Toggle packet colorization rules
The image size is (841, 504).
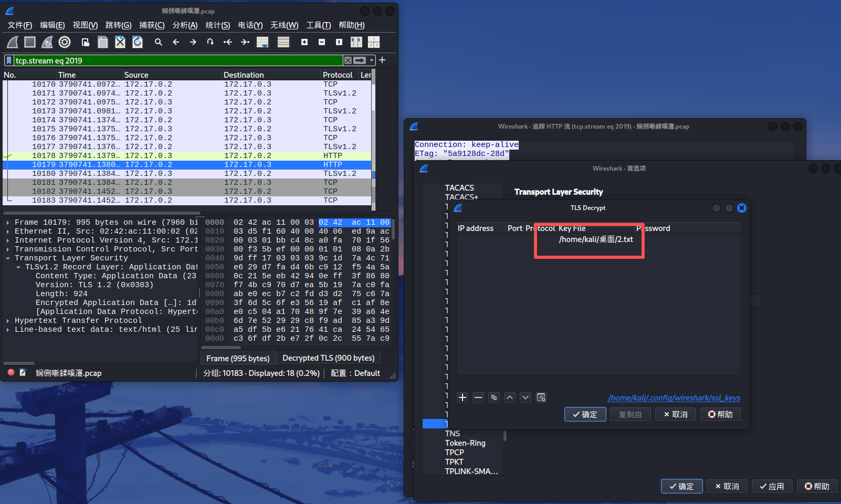(x=283, y=42)
